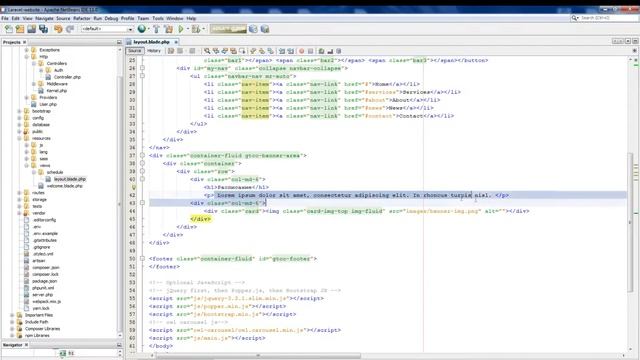Click the editor horizontal scrollbar
Viewport: 640px width, 360px height.
tap(259, 356)
